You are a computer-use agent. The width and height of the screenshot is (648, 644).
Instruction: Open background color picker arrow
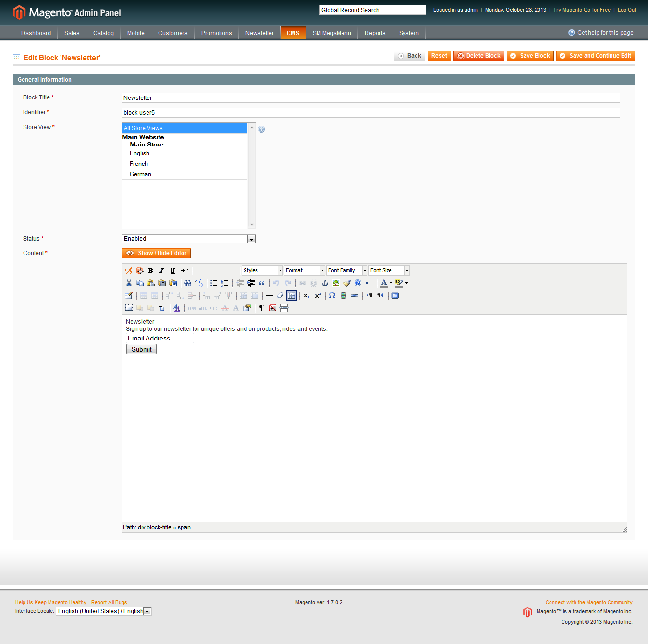pyautogui.click(x=406, y=283)
